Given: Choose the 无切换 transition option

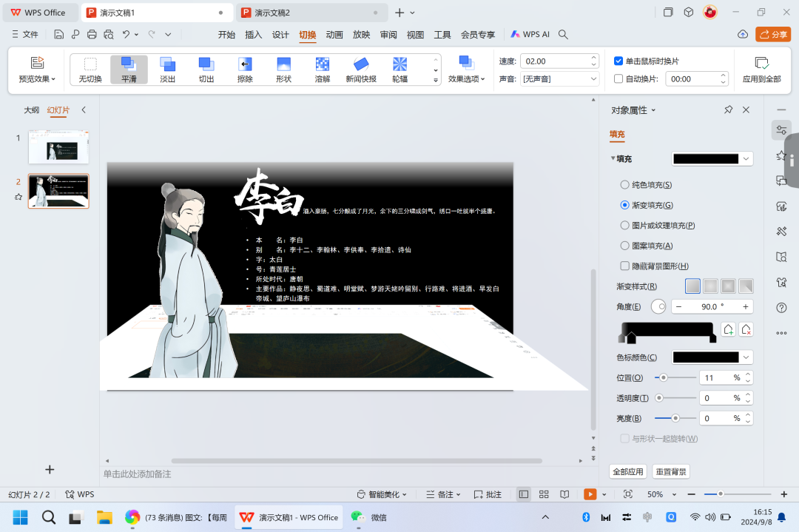Looking at the screenshot, I should coord(90,70).
